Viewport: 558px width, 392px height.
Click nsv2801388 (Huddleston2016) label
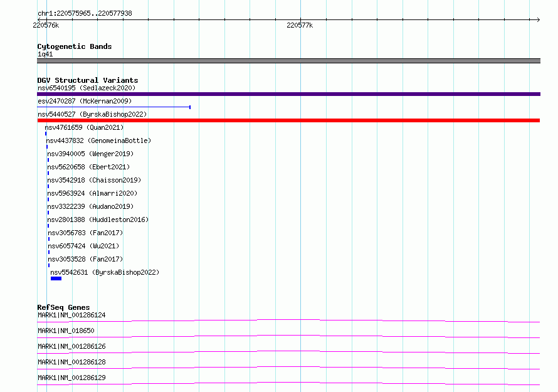click(98, 220)
